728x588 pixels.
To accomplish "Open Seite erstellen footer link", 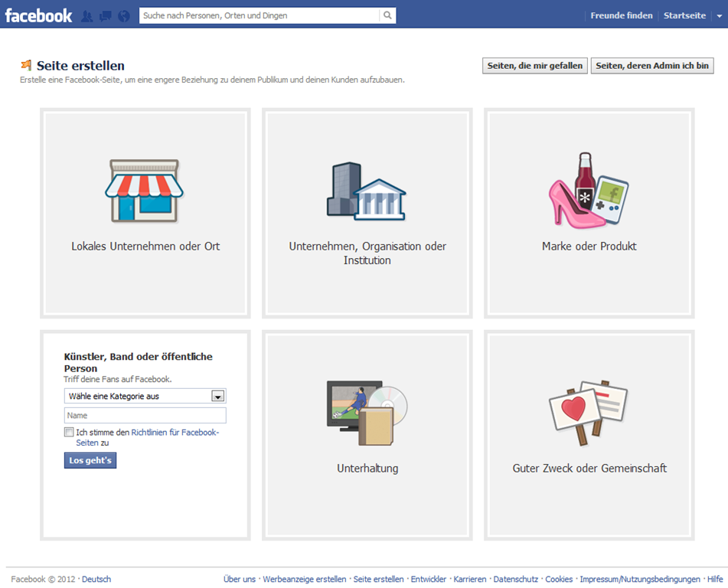I will [x=378, y=579].
